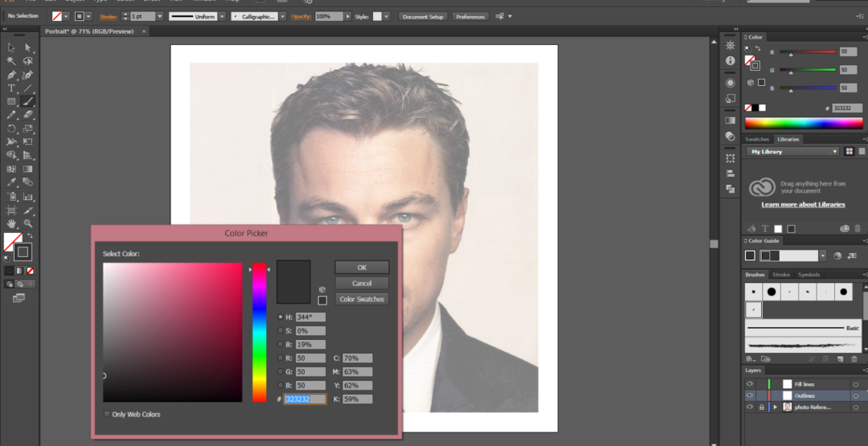Expand the photo Reference layer
This screenshot has height=446, width=868.
click(x=775, y=407)
